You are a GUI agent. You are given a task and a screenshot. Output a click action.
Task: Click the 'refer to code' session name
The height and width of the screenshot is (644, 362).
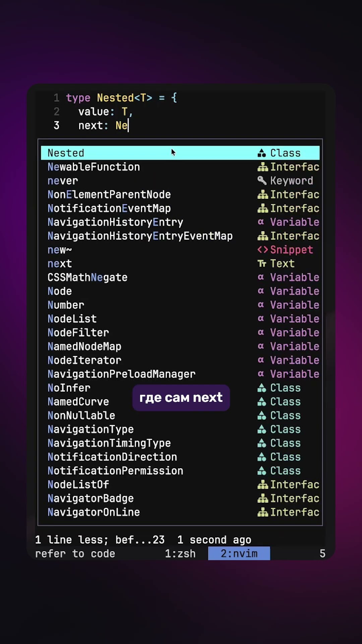click(x=75, y=553)
